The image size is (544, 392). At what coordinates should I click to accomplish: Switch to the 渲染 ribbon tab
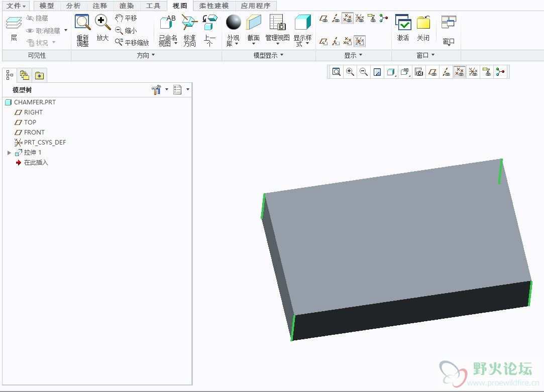tap(126, 6)
